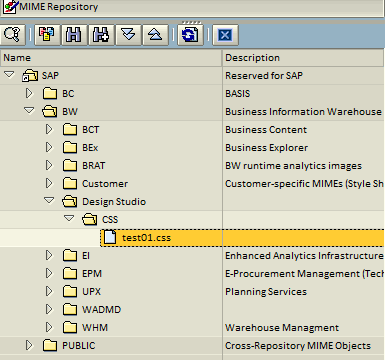Refresh the MIME Repository tree
This screenshot has width=386, height=360.
click(x=190, y=34)
